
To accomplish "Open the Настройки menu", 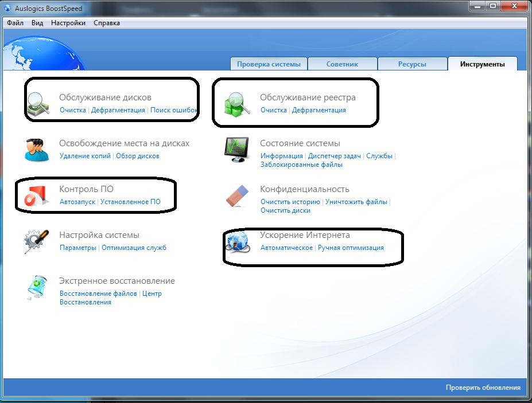I will point(68,23).
